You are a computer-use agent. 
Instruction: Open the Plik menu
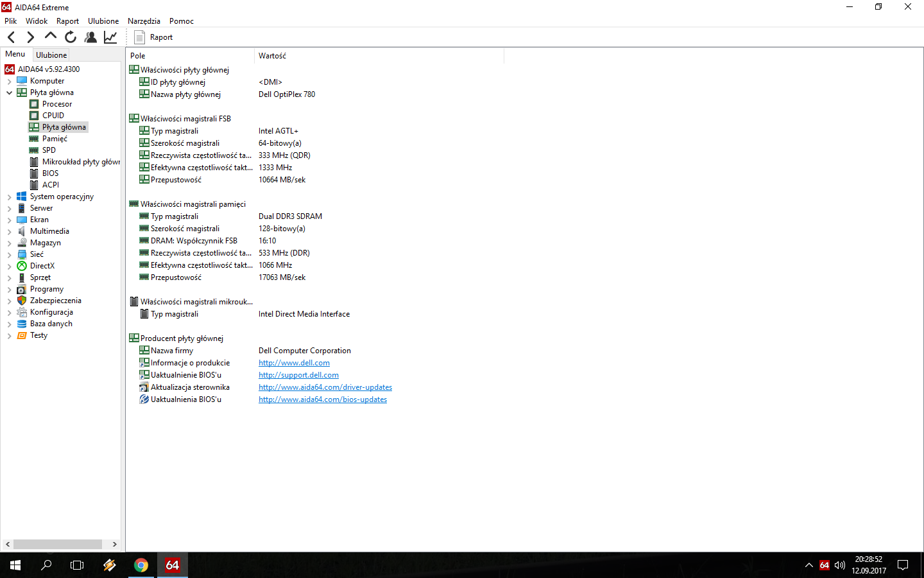pos(11,21)
